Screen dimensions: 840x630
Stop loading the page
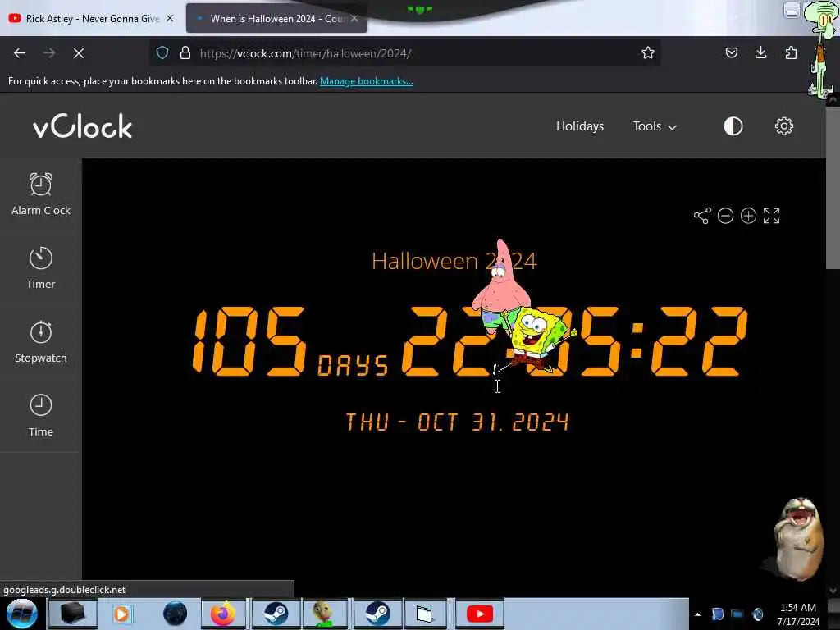pos(79,53)
